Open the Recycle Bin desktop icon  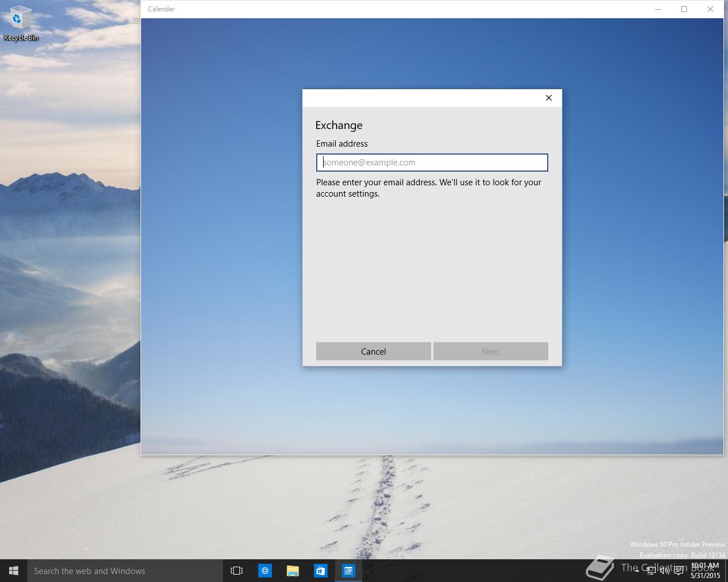click(x=21, y=24)
